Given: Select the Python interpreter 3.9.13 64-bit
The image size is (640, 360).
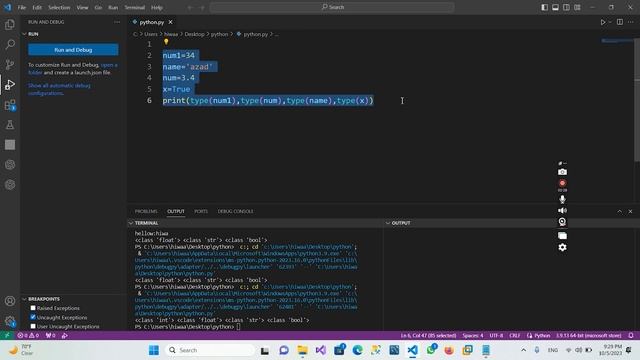Looking at the screenshot, I should click(x=589, y=336).
